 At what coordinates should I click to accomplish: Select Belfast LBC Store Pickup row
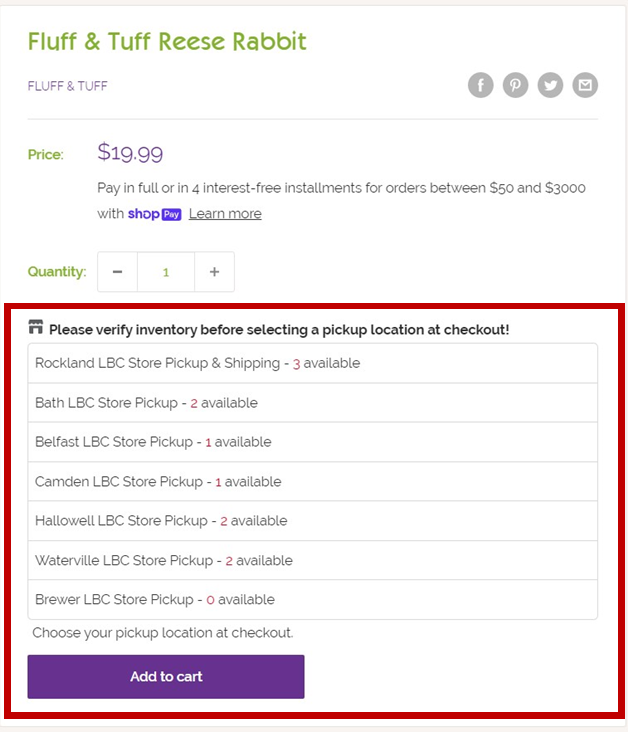[312, 442]
